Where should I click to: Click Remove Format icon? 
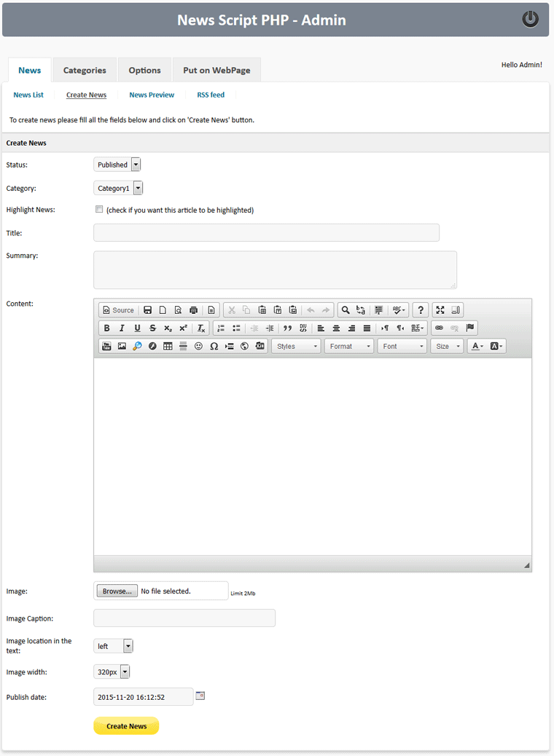point(201,328)
